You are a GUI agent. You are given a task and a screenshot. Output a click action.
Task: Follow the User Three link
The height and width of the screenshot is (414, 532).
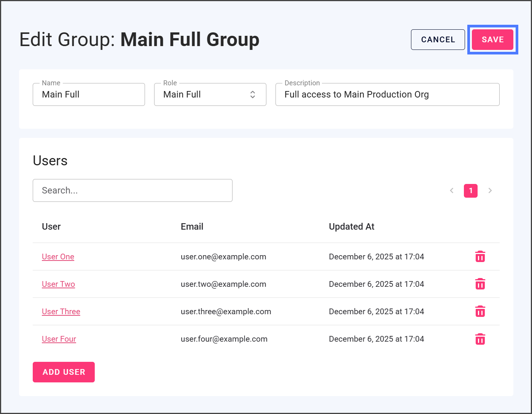click(x=61, y=312)
